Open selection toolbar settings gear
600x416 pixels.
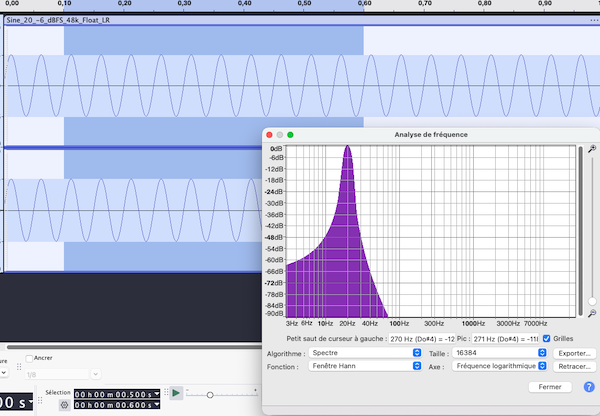[x=64, y=405]
